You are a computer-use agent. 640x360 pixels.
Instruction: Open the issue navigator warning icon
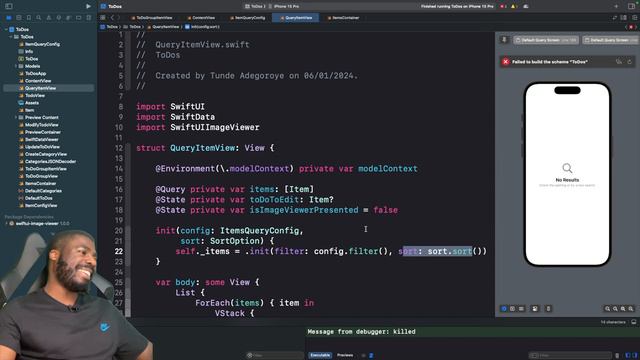(x=49, y=18)
